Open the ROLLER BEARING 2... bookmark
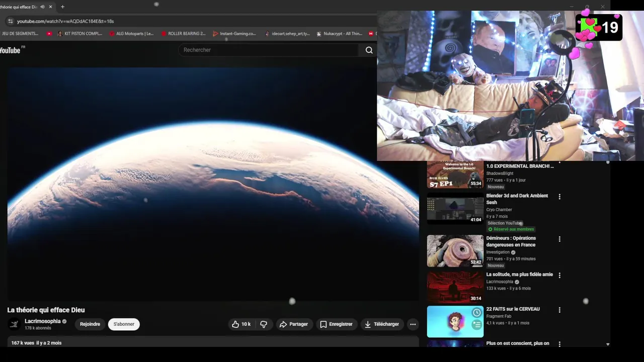Image resolution: width=644 pixels, height=362 pixels. (184, 34)
